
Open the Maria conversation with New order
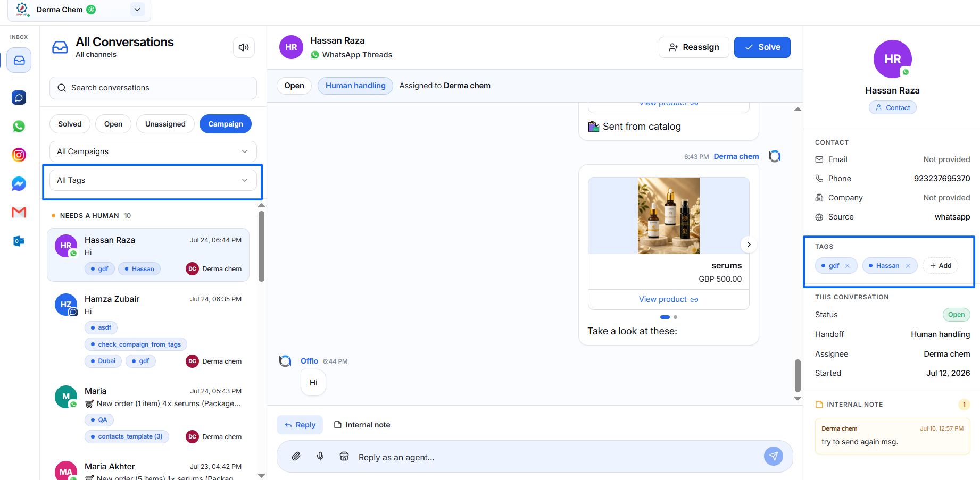coord(148,414)
